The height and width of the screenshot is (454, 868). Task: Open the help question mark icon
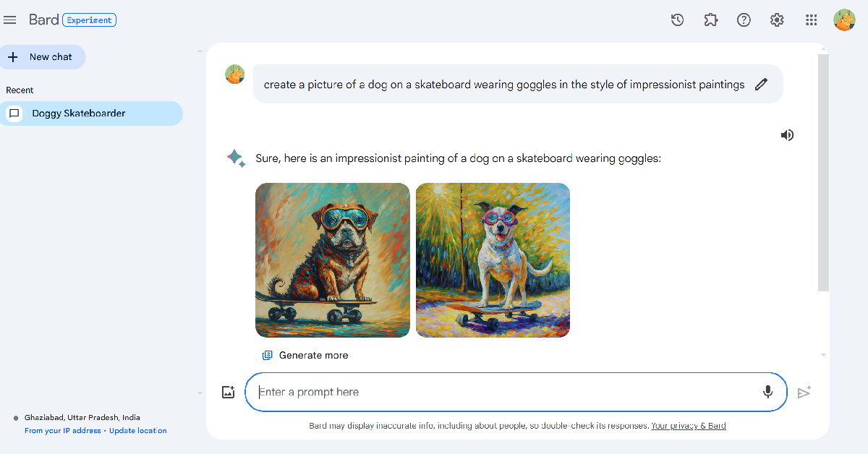[744, 20]
